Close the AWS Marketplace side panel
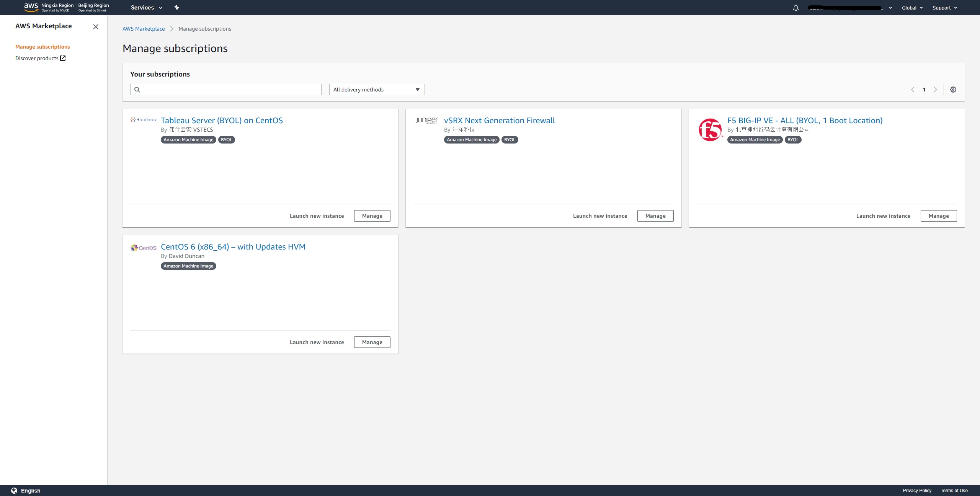The height and width of the screenshot is (496, 980). click(x=96, y=26)
